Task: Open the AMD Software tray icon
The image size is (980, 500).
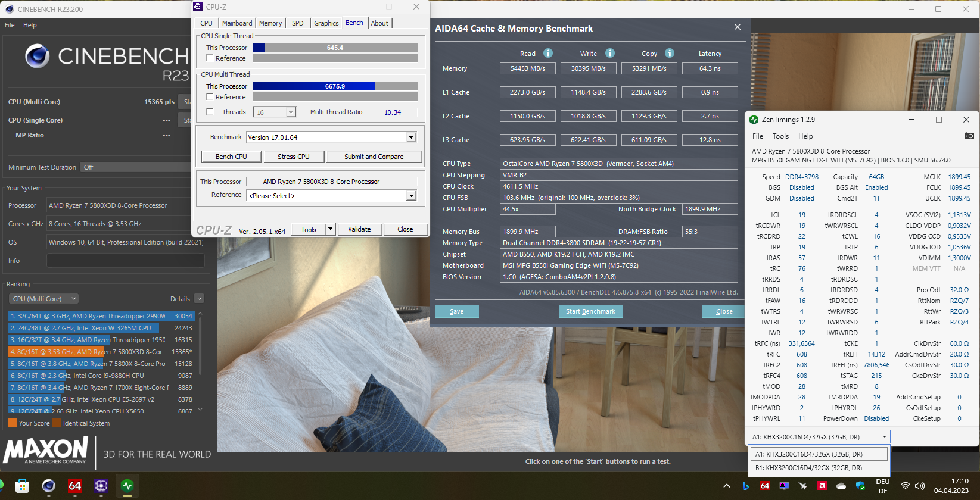Action: tap(822, 486)
